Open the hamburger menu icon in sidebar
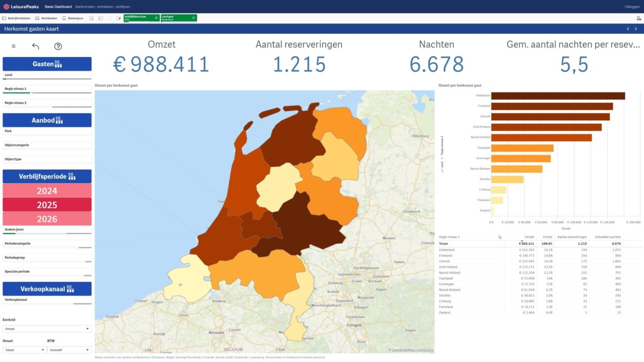The height and width of the screenshot is (362, 644). (x=13, y=46)
